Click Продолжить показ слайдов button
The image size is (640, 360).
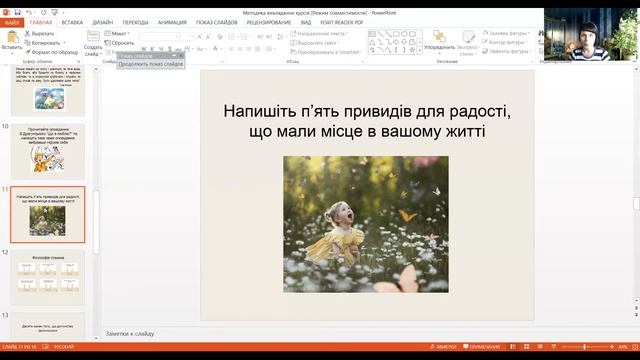151,64
